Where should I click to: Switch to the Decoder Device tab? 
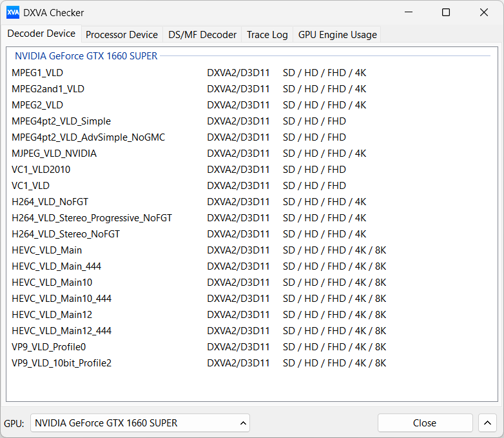[x=41, y=34]
